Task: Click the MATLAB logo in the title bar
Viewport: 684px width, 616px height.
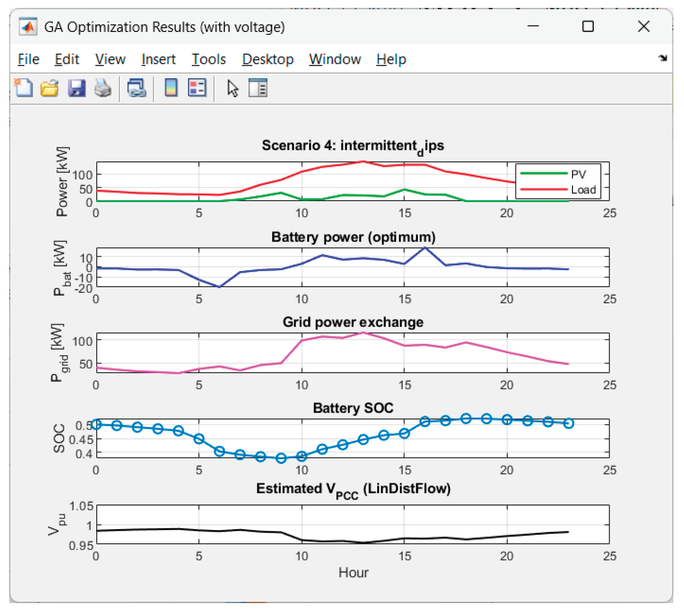Action: (x=28, y=27)
